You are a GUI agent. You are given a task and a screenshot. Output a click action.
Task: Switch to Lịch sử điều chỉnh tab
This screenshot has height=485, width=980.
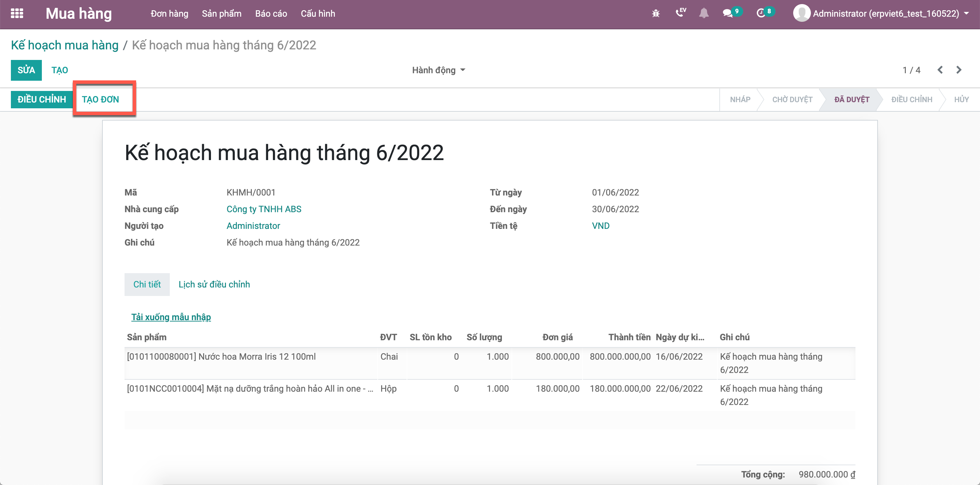214,284
